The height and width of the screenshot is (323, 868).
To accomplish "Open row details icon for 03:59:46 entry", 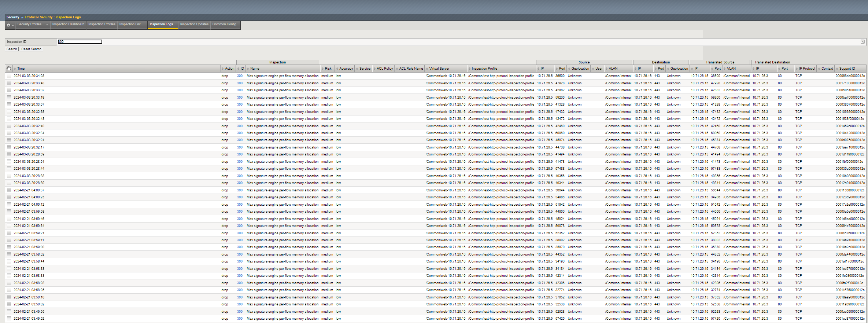I will pyautogui.click(x=9, y=219).
